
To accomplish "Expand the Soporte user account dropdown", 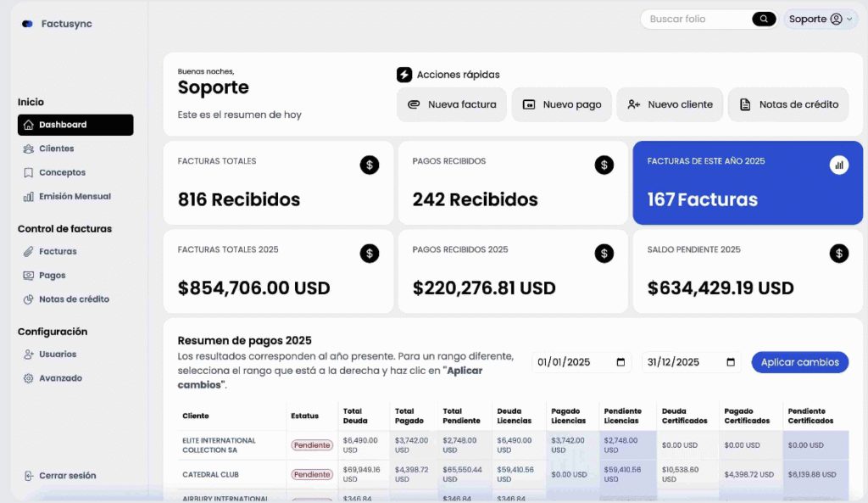I will 821,19.
